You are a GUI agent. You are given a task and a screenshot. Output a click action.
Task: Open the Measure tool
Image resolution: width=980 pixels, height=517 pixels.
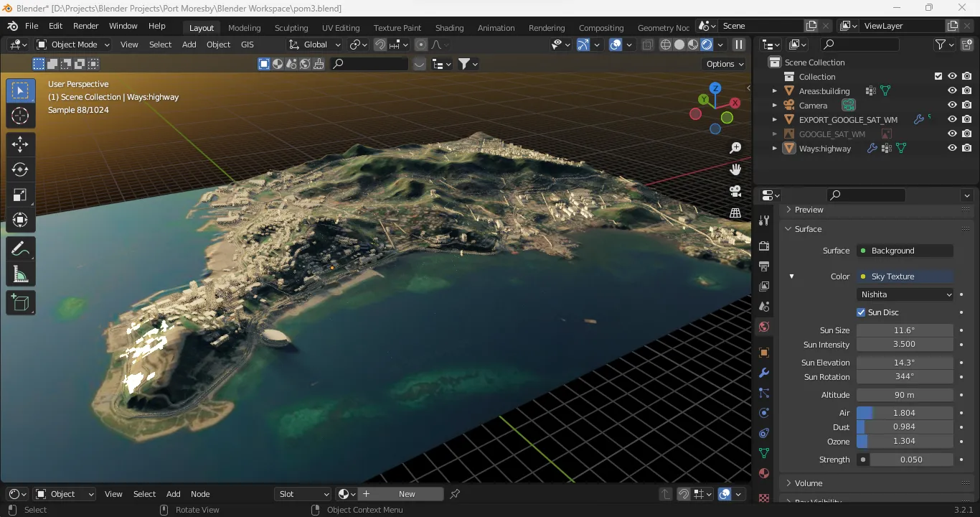20,273
